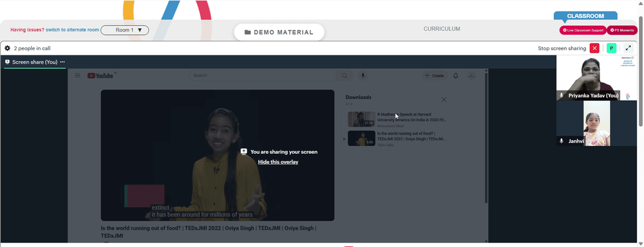The image size is (644, 247).
Task: Click switch to alternate room link
Action: pos(72,30)
